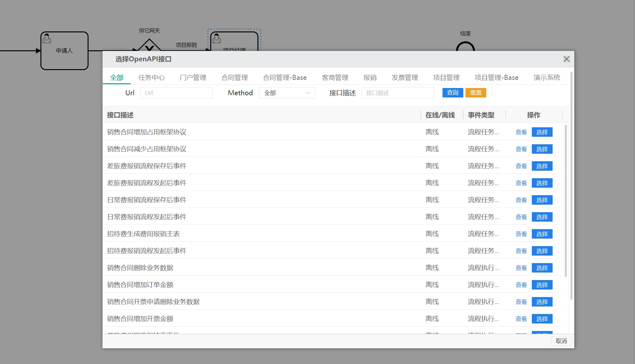Click 查看 for 销售合同删除业务数据
The height and width of the screenshot is (364, 635).
tap(521, 268)
